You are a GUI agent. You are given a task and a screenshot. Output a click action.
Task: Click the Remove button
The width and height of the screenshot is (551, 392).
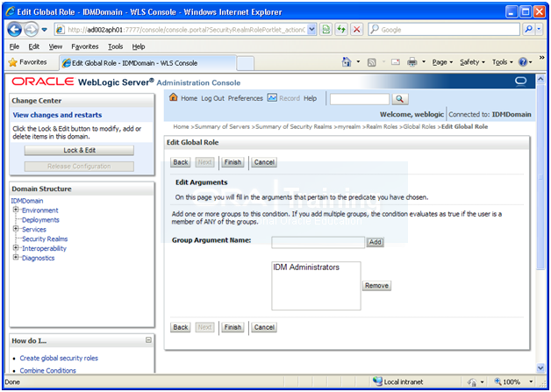376,286
